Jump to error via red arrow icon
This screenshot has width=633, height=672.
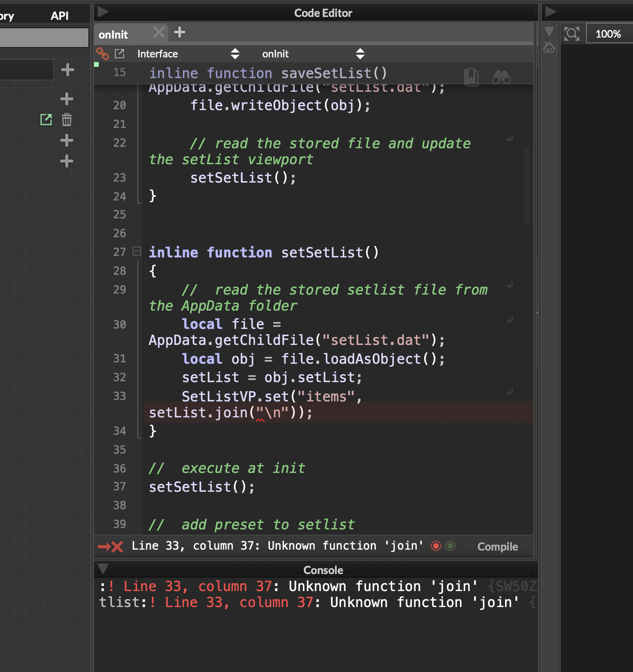coord(111,546)
